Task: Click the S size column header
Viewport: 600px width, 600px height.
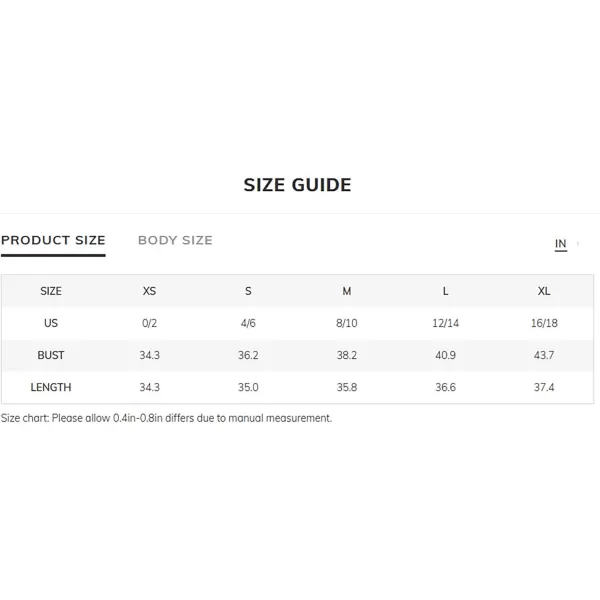Action: click(x=248, y=291)
